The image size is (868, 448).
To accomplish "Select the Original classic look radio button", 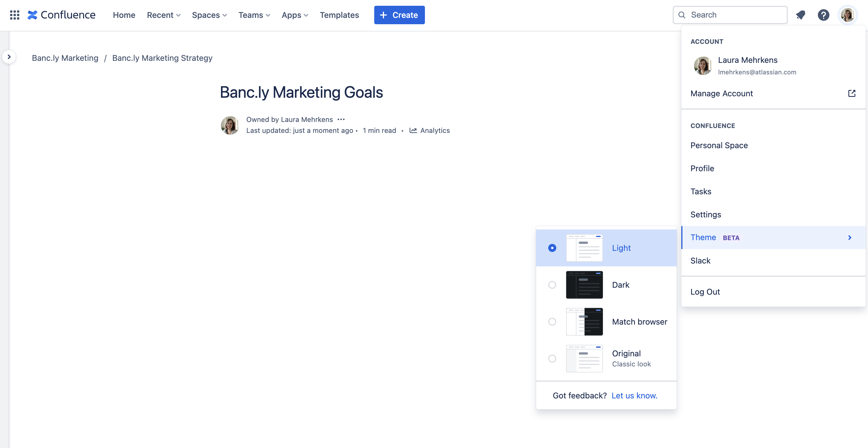I will pyautogui.click(x=552, y=358).
